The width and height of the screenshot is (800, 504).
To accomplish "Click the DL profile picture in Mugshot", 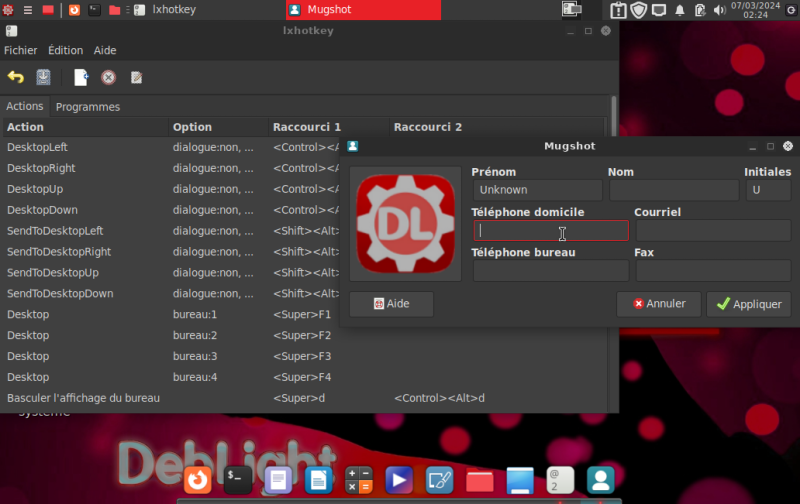I will [405, 223].
